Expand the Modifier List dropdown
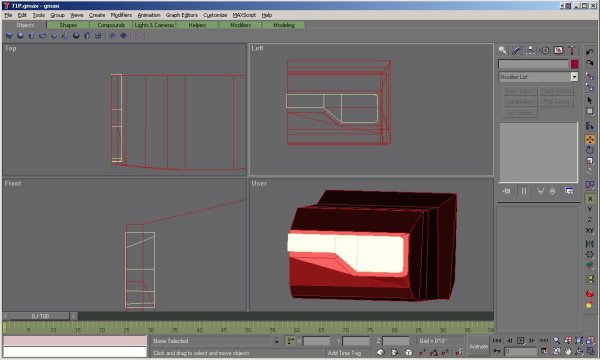This screenshot has width=600, height=360. [x=574, y=77]
